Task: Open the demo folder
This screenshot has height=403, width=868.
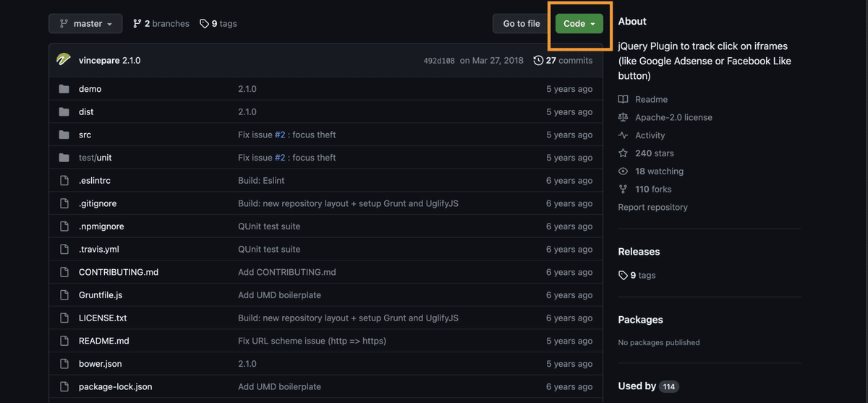Action: click(x=90, y=89)
